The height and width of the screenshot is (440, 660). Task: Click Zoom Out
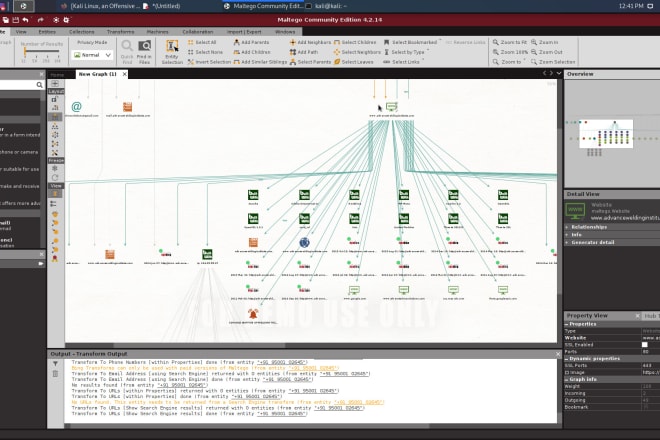click(547, 52)
